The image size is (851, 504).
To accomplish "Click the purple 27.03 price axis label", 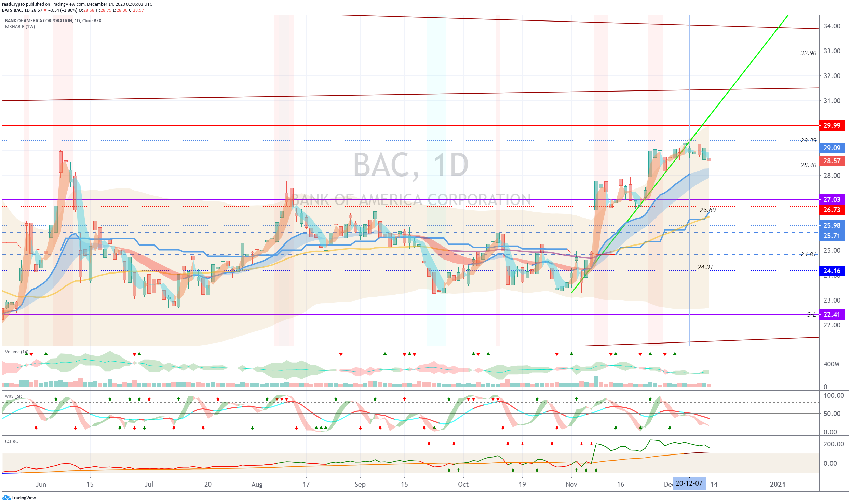I will click(x=832, y=199).
